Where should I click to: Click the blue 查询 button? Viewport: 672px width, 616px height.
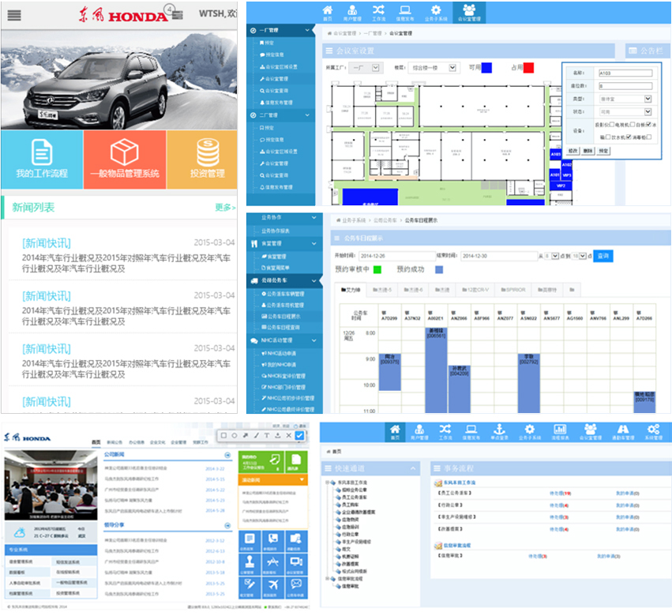pos(603,256)
